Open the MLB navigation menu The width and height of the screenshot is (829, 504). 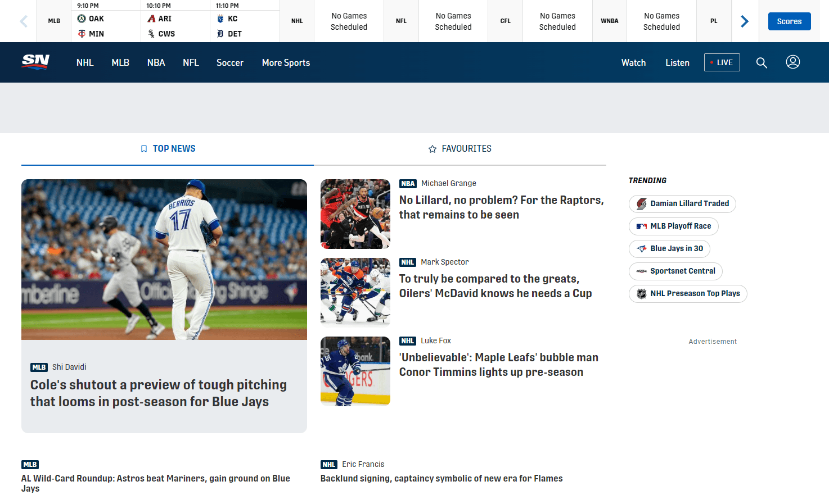tap(120, 62)
